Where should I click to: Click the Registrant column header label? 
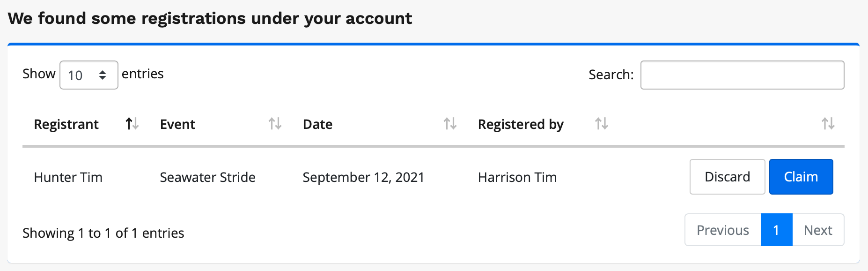(66, 124)
